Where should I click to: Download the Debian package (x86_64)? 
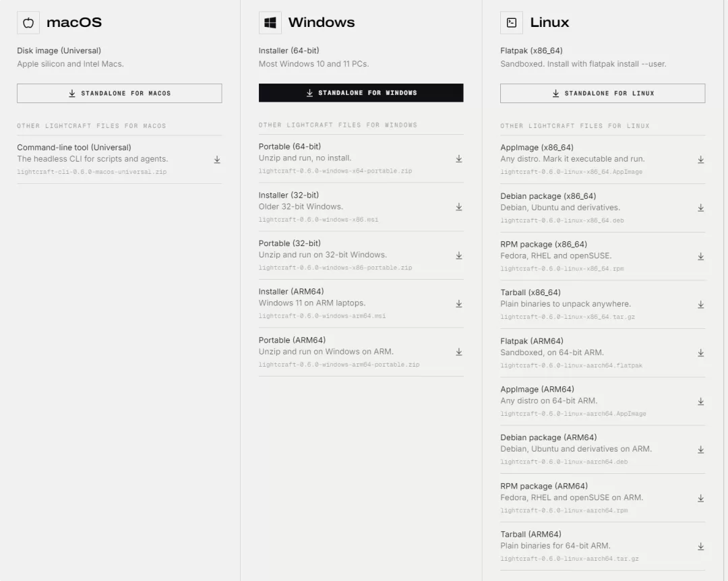(x=700, y=208)
